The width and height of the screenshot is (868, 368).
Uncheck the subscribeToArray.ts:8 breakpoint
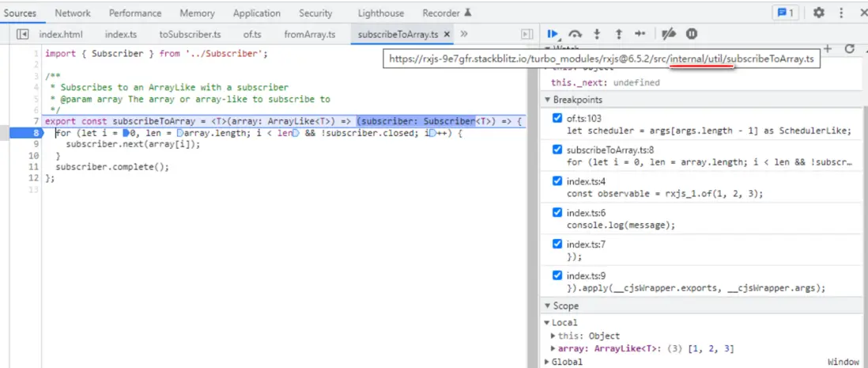(557, 150)
